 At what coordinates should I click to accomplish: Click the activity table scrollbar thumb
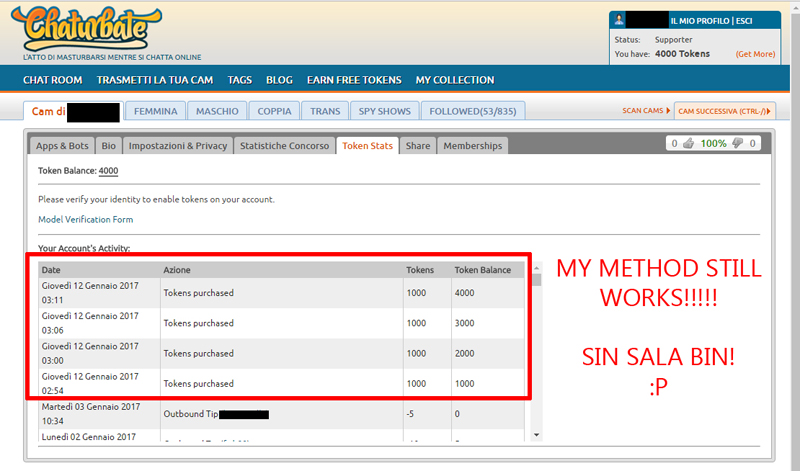536,280
